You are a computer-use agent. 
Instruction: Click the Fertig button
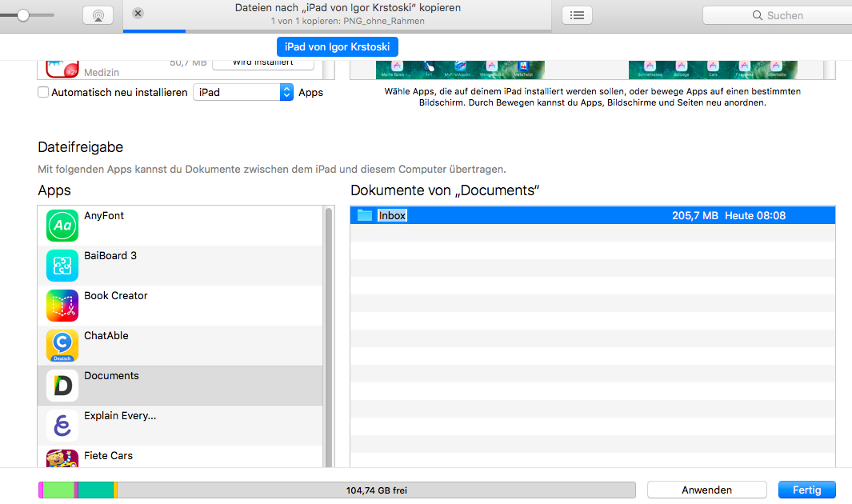pos(807,490)
